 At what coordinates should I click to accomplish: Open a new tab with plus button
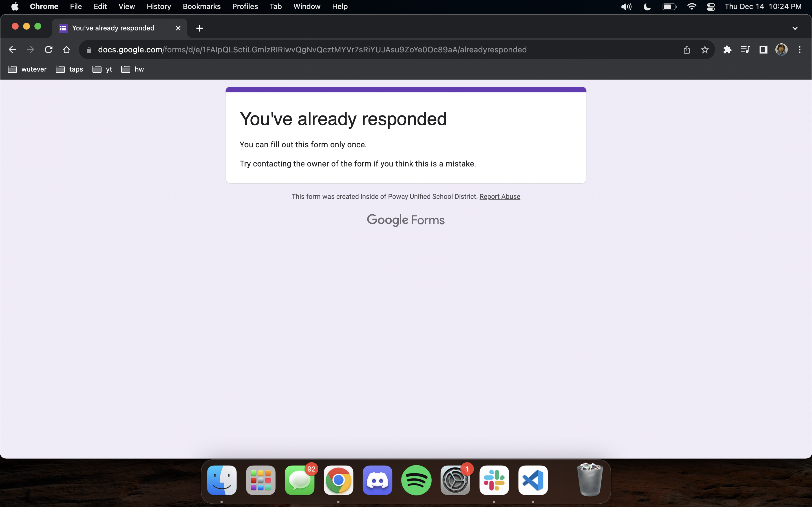[199, 28]
